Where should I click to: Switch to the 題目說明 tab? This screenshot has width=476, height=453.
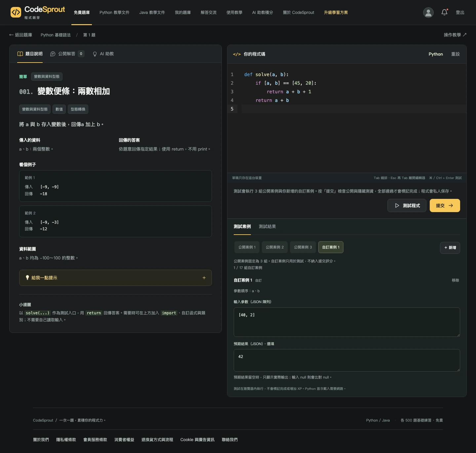(30, 54)
